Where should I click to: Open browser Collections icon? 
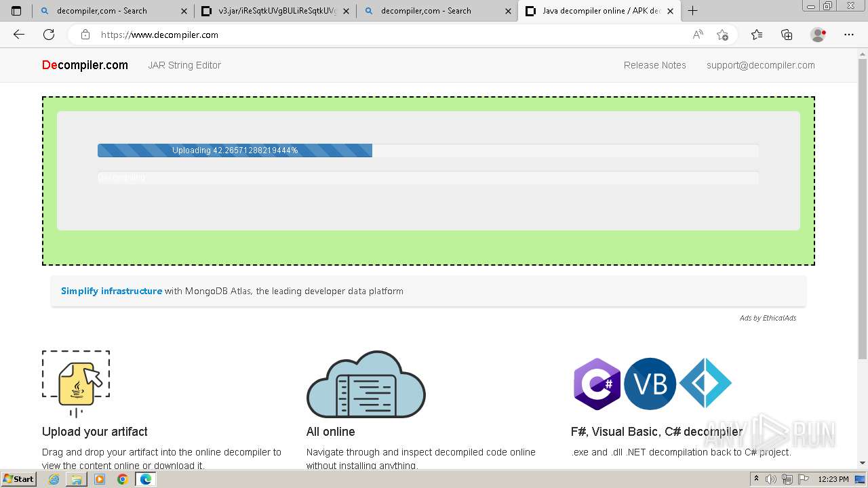coord(787,35)
